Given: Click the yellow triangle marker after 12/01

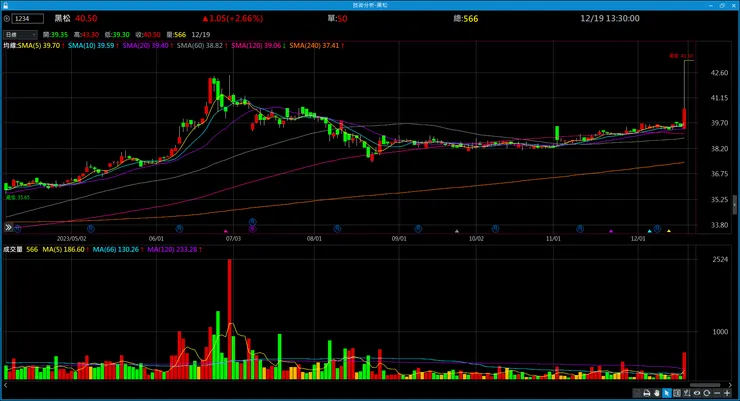Looking at the screenshot, I should [669, 231].
